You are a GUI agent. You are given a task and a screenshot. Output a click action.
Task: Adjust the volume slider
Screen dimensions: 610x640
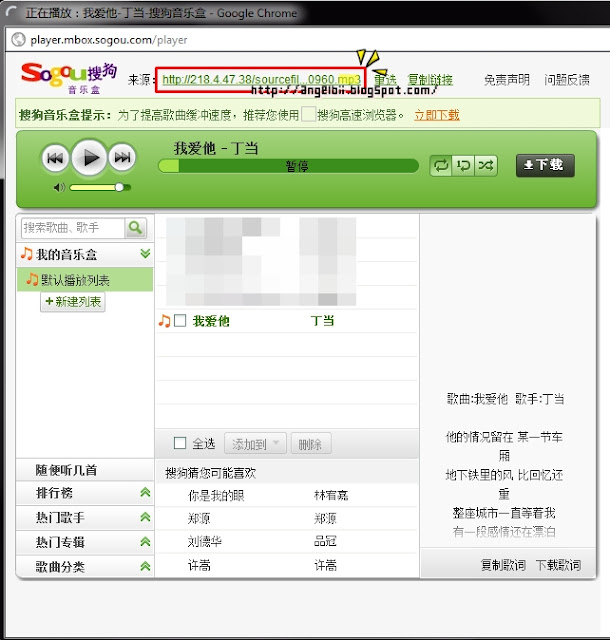click(100, 187)
